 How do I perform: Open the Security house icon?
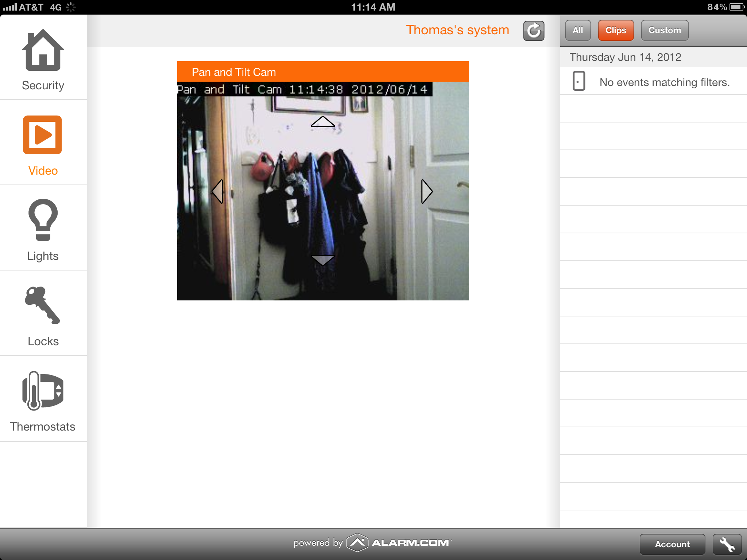tap(43, 50)
